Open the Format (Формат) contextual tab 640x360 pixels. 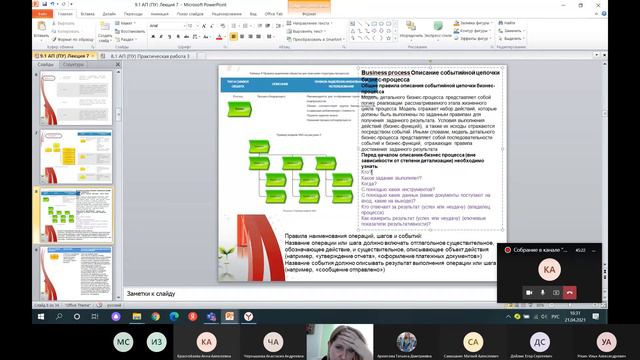point(309,14)
